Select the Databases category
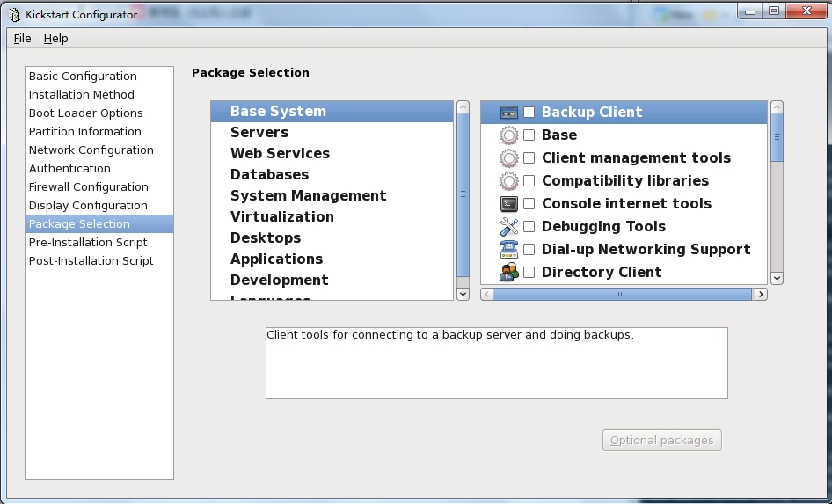832x504 pixels. [x=332, y=174]
